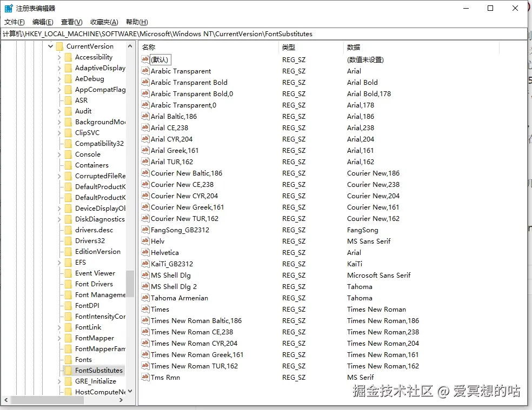Click the ab icon beside Helvetica
This screenshot has width=532, height=410.
pyautogui.click(x=144, y=252)
